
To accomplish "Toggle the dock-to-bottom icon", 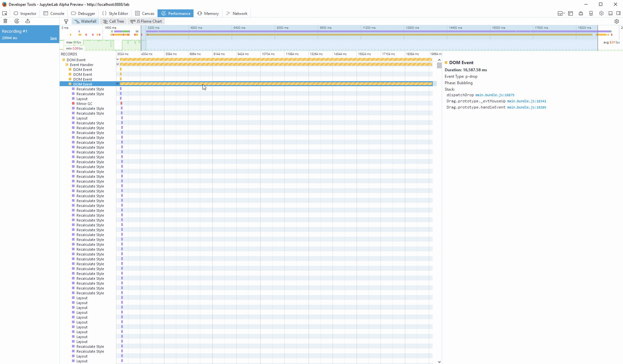I will click(x=611, y=13).
